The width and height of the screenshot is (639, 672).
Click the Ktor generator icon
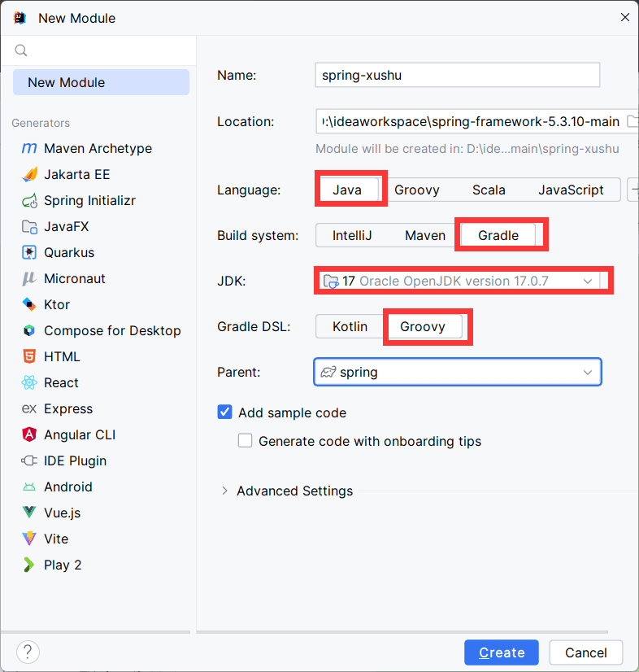29,305
